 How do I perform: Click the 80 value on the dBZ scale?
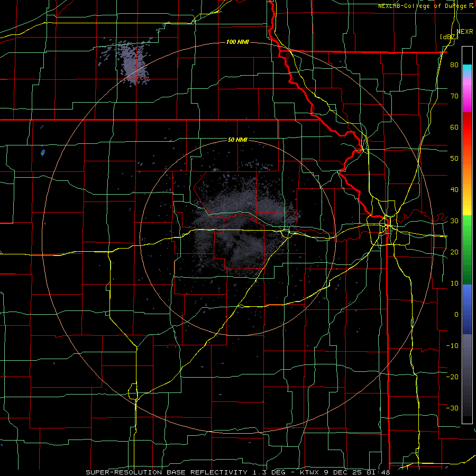[x=454, y=65]
